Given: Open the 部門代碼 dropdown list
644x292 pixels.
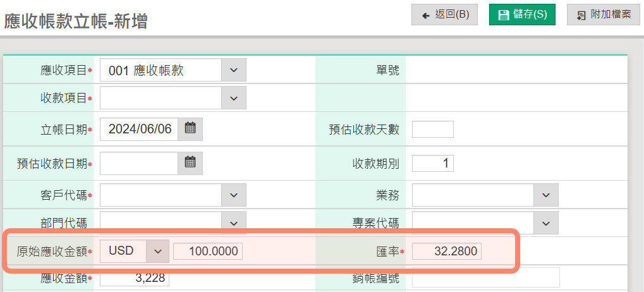Looking at the screenshot, I should pos(233,222).
